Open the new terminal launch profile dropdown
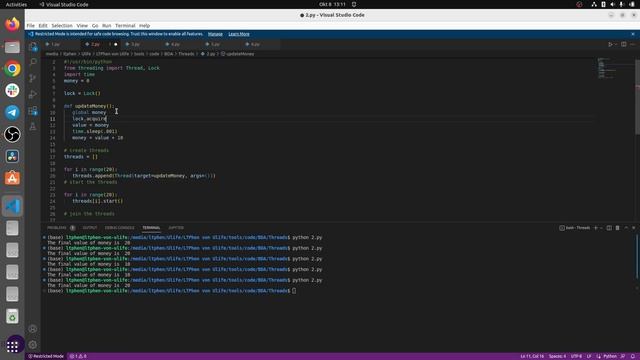The width and height of the screenshot is (640, 360). point(601,228)
